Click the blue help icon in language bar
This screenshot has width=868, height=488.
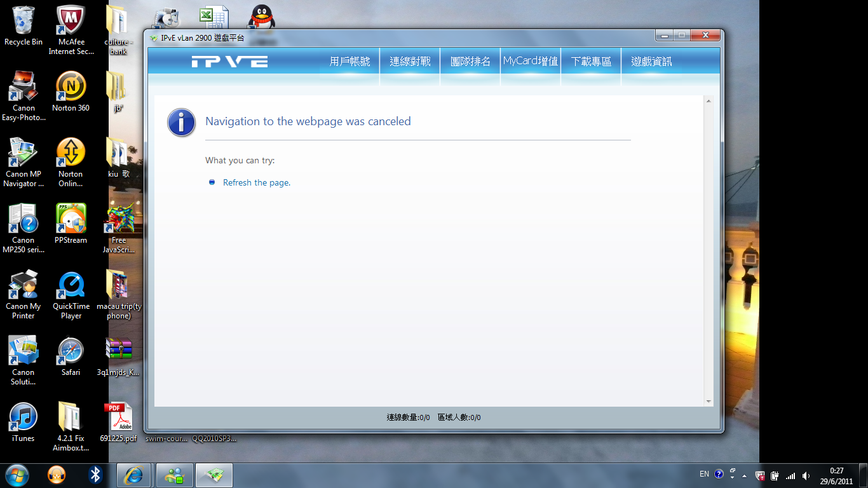(x=719, y=474)
